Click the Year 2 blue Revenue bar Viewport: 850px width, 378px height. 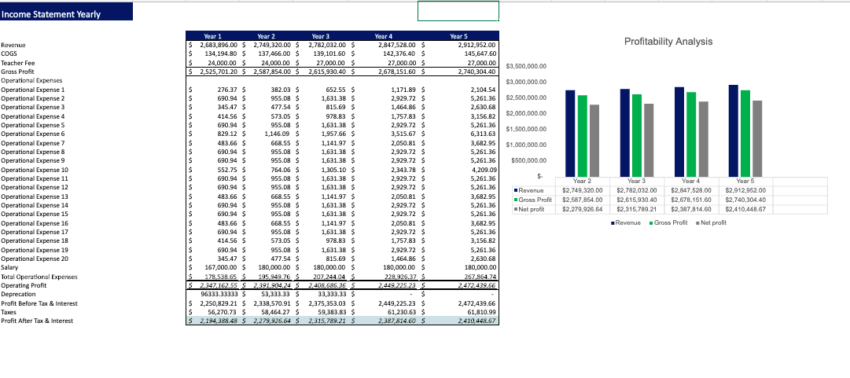click(570, 133)
